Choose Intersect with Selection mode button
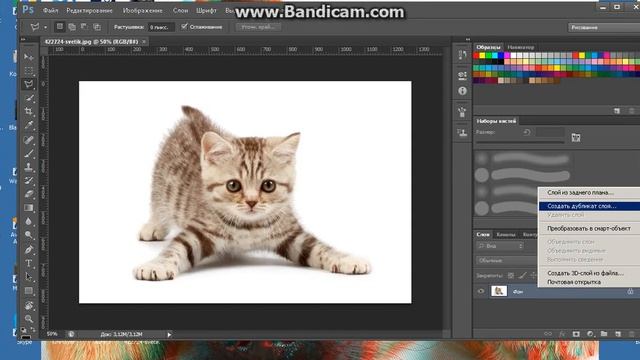 [x=97, y=27]
